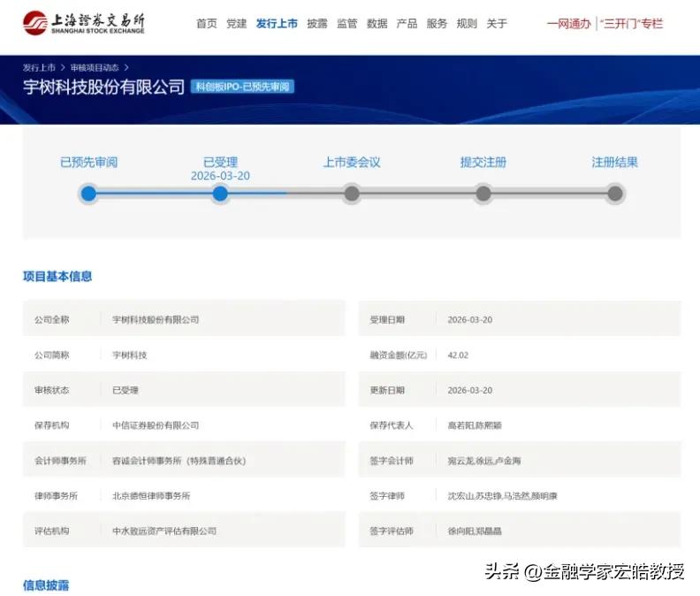Open the 服务 menu item
This screenshot has height=596, width=700.
click(437, 24)
